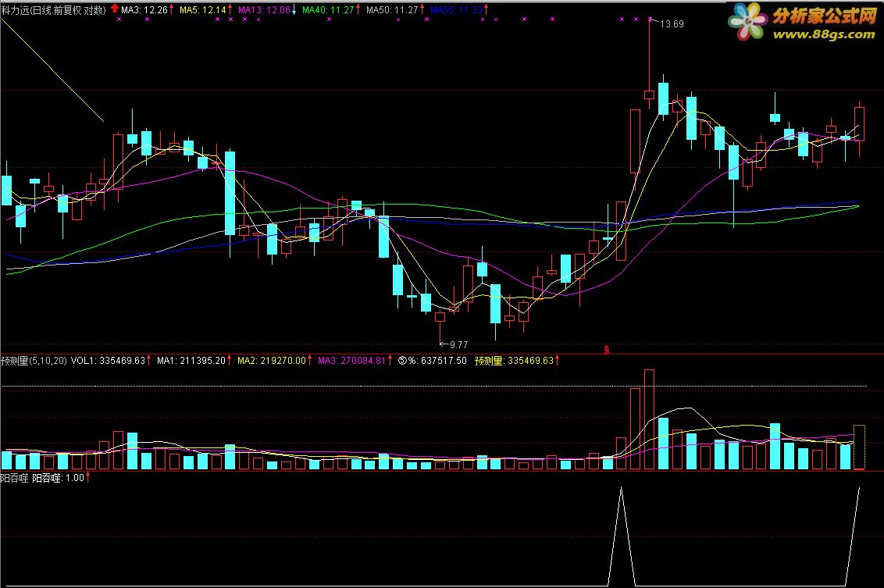The image size is (884, 588).
Task: Click the 9.77 low price label
Action: (459, 344)
